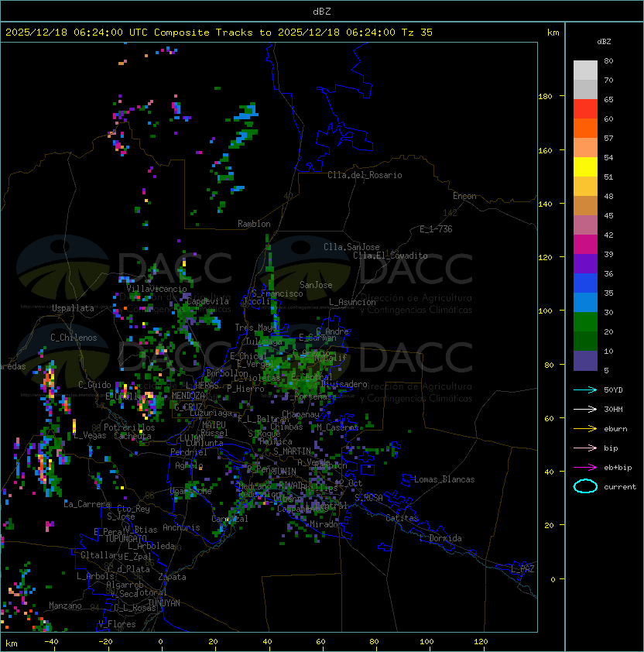Click the cyan current ellipse icon

click(x=585, y=486)
